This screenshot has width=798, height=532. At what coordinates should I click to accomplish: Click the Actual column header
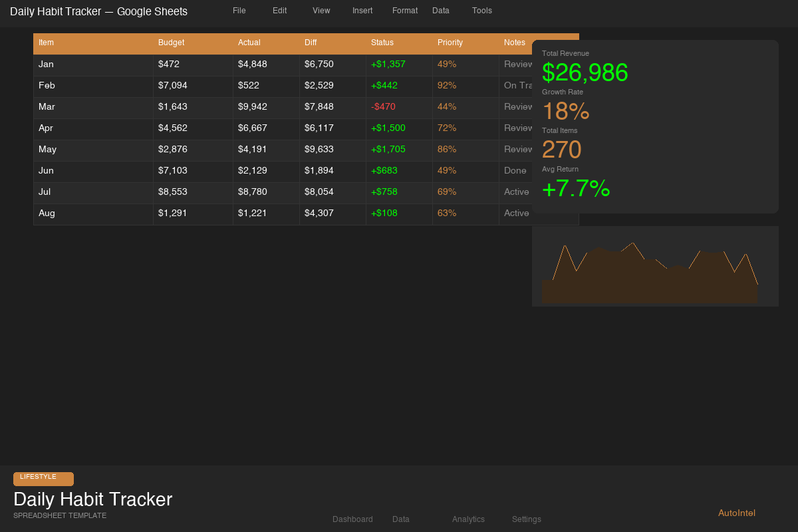266,44
